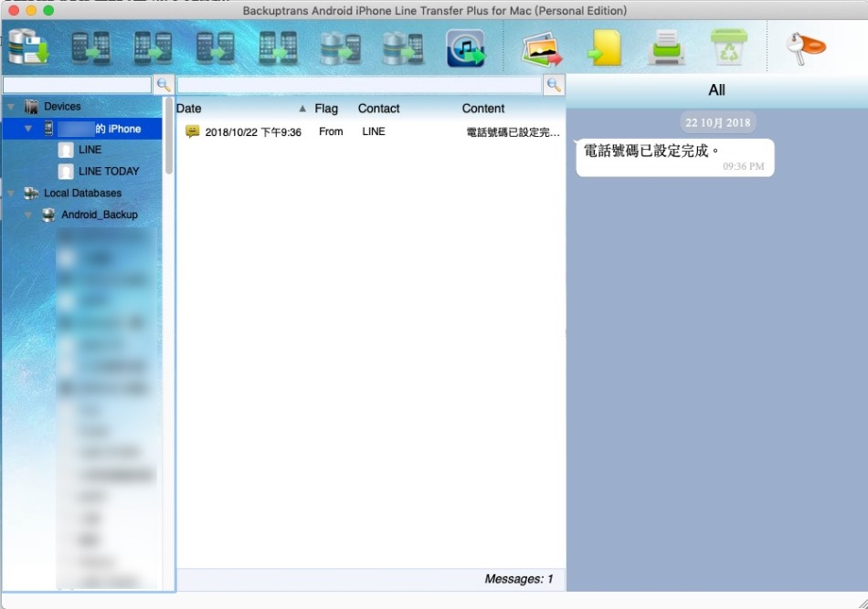Click the Contact column header

point(378,109)
